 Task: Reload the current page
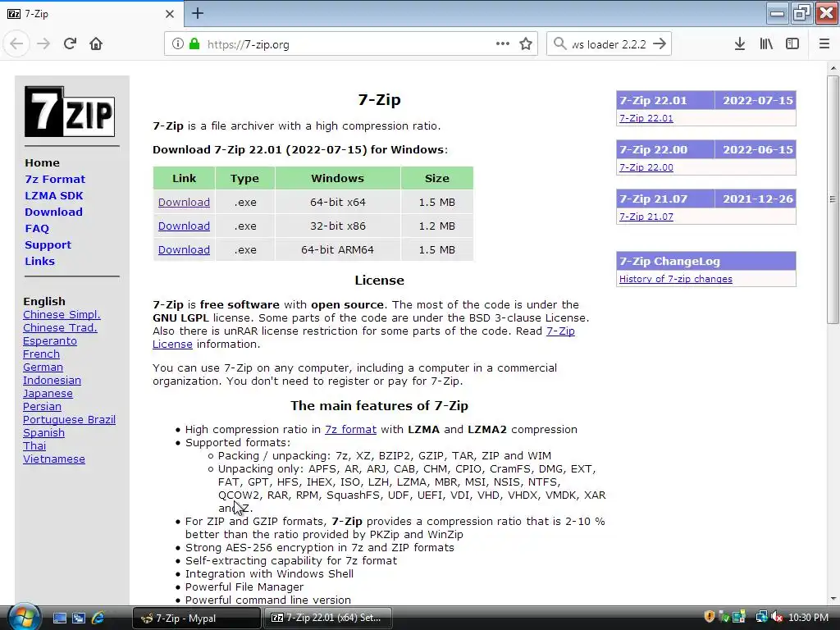(x=70, y=44)
